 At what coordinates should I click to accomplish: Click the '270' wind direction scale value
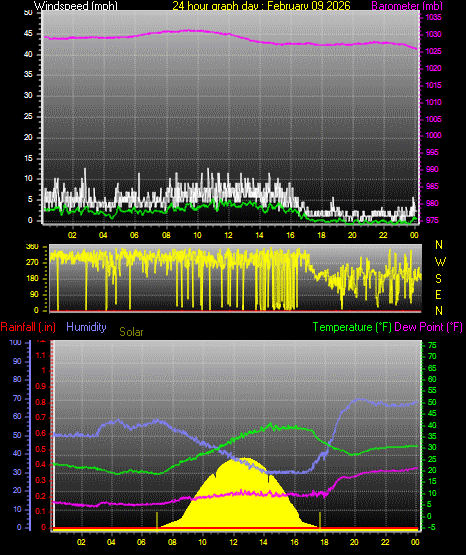[x=32, y=263]
